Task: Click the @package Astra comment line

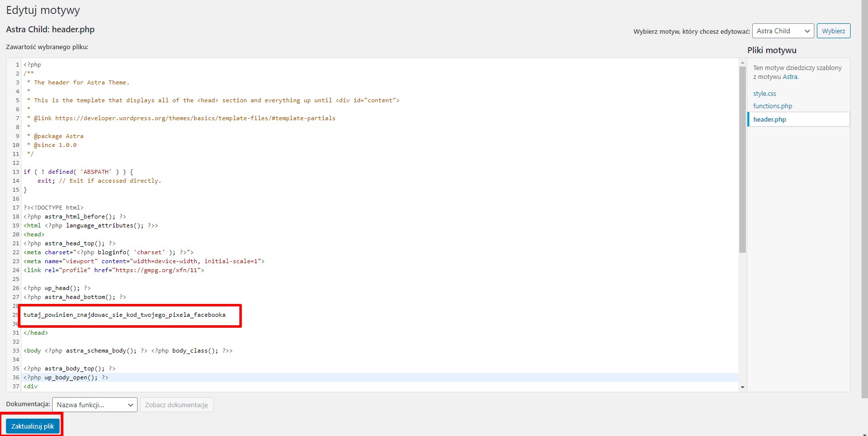Action: point(55,136)
